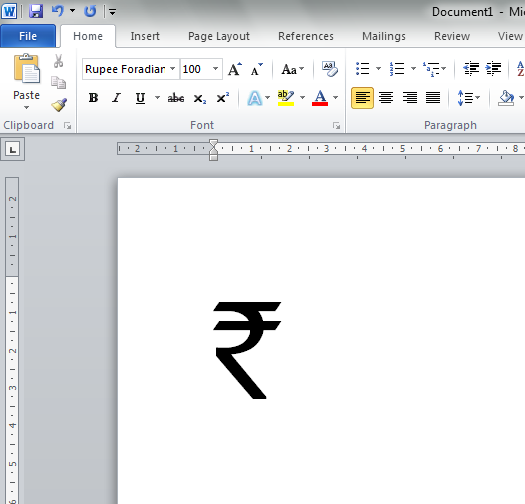Toggle Center alignment
This screenshot has width=525, height=504.
[386, 98]
